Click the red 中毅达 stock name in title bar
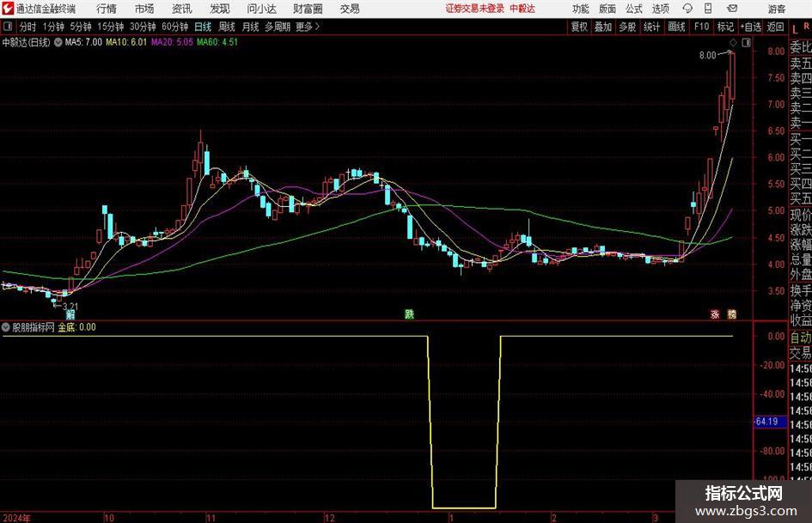Viewport: 812px width, 523px height. point(522,9)
